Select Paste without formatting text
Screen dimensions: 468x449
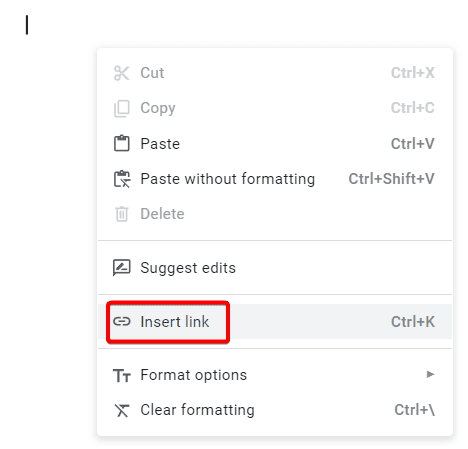click(x=227, y=179)
